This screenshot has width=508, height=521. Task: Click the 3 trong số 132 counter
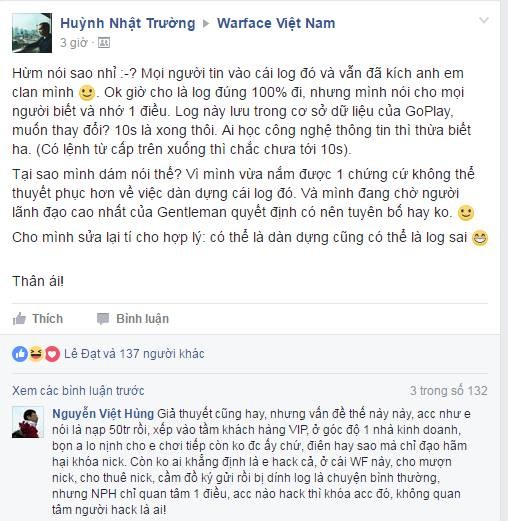(x=449, y=391)
